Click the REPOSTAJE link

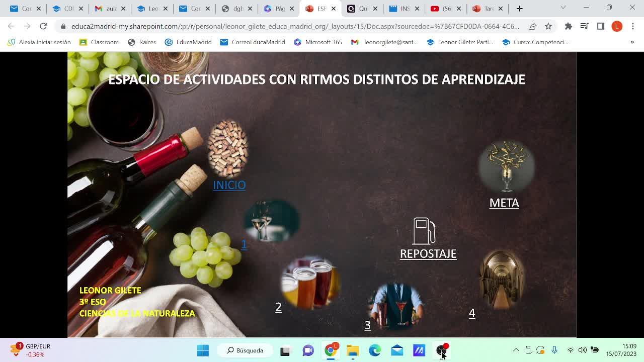(428, 253)
